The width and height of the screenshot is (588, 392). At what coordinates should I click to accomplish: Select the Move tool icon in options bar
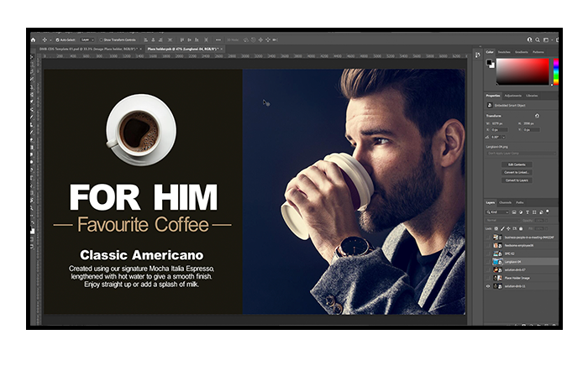[45, 39]
